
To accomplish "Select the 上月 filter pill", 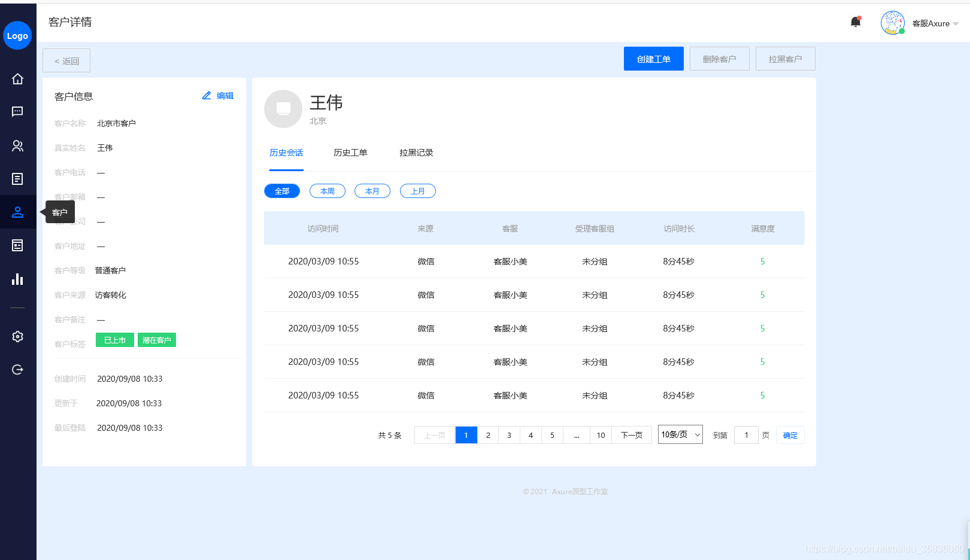I will click(x=418, y=191).
